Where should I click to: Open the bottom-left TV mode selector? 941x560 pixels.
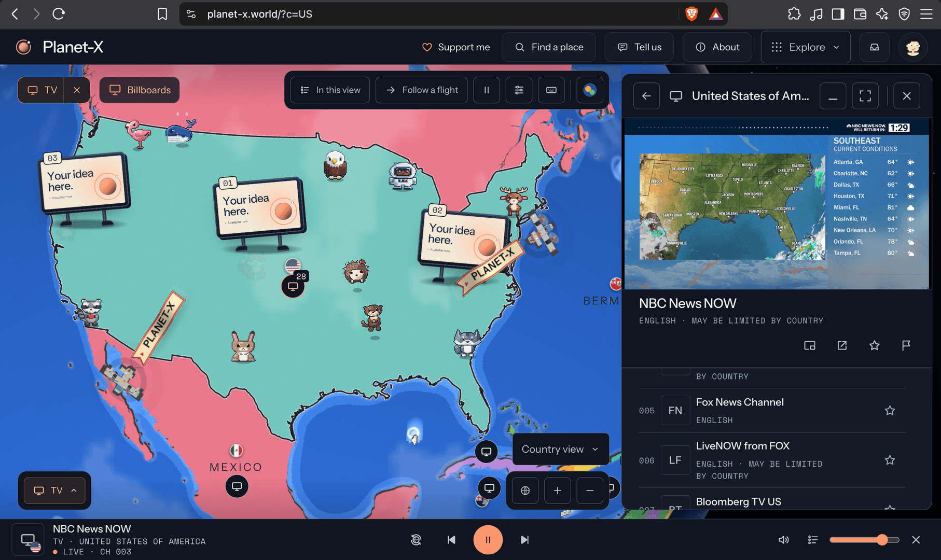point(54,491)
